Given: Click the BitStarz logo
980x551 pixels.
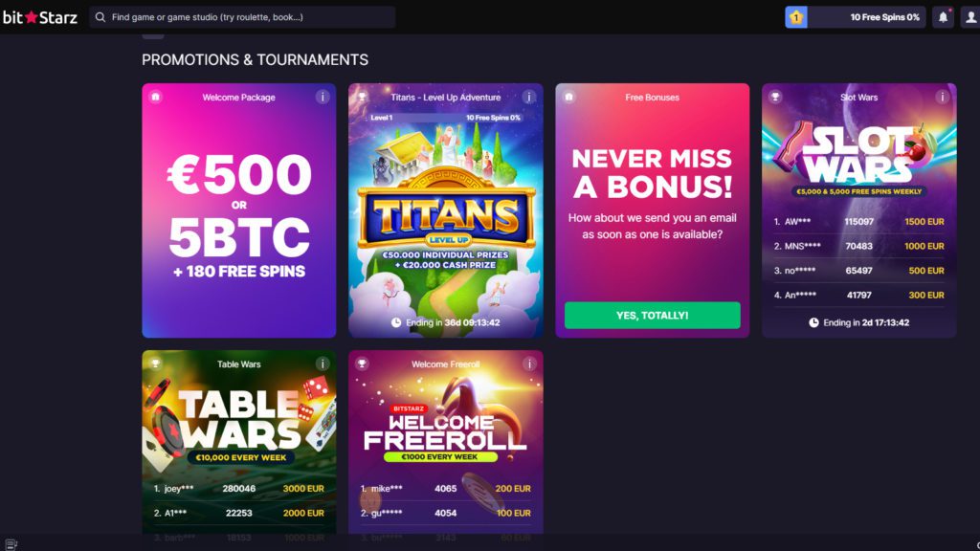Looking at the screenshot, I should 40,17.
